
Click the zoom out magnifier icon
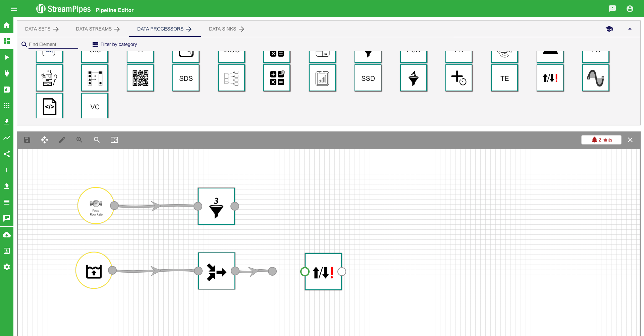[97, 140]
